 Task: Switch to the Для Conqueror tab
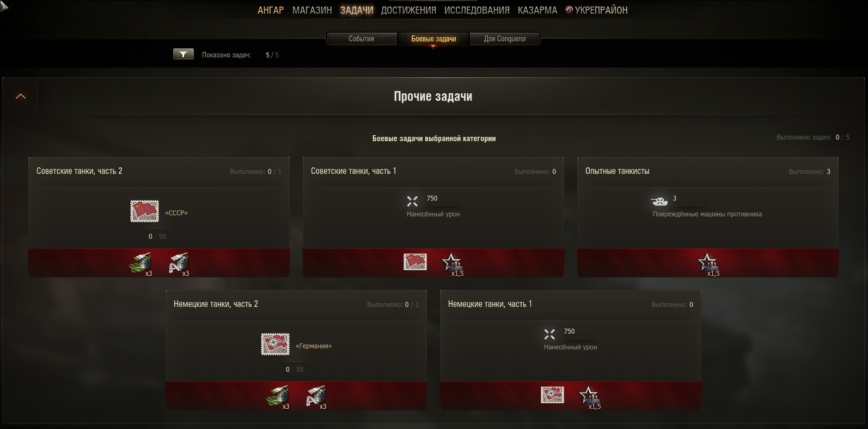[505, 39]
